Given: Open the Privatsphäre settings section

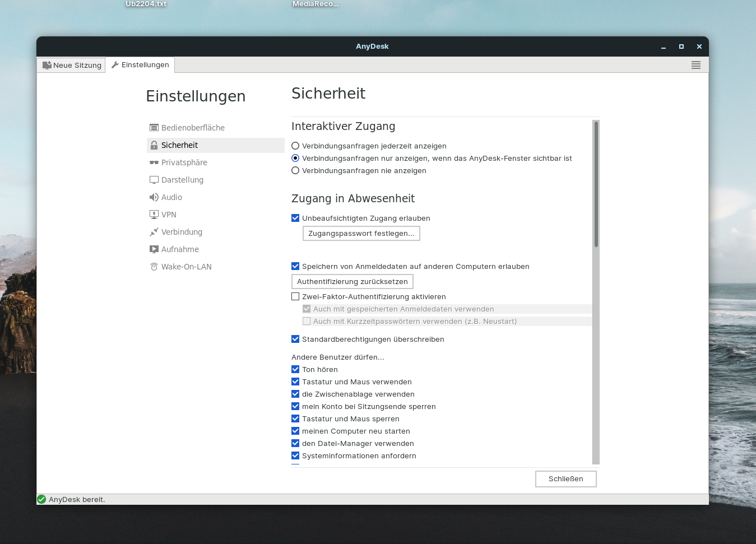Looking at the screenshot, I should 216,162.
